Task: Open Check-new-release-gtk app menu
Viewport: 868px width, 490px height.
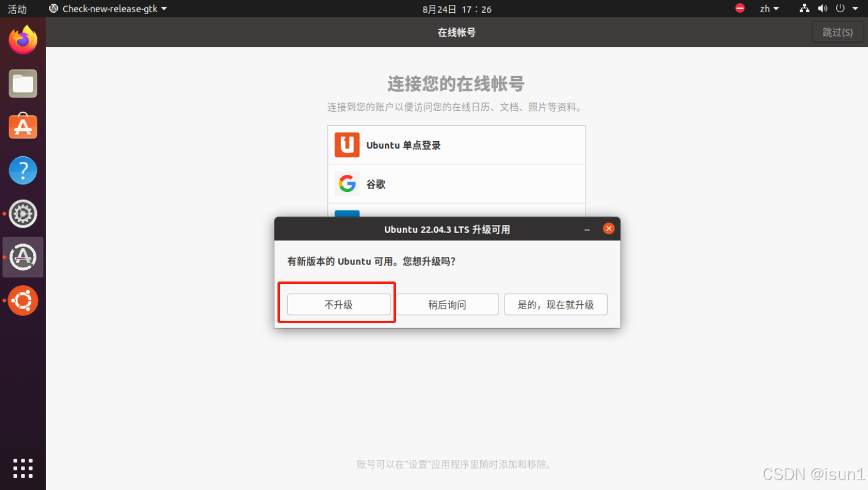Action: (108, 9)
